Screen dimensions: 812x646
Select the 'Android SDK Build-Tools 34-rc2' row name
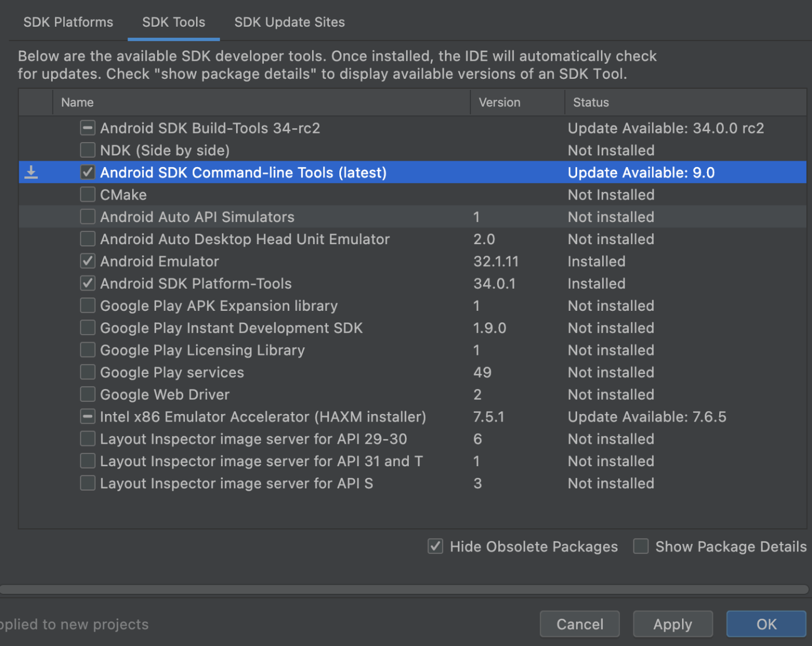coord(210,128)
